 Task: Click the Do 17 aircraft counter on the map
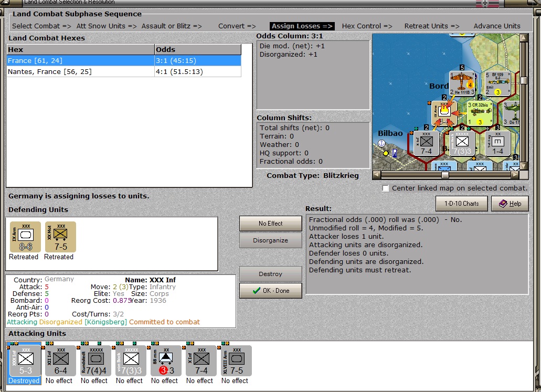(511, 113)
